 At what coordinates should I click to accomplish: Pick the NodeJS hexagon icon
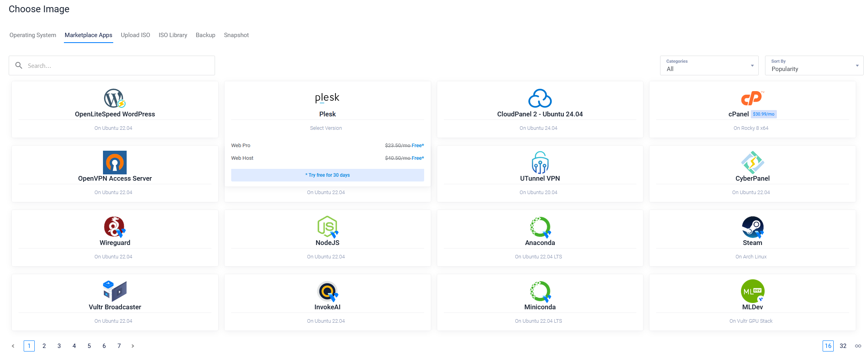pos(327,227)
